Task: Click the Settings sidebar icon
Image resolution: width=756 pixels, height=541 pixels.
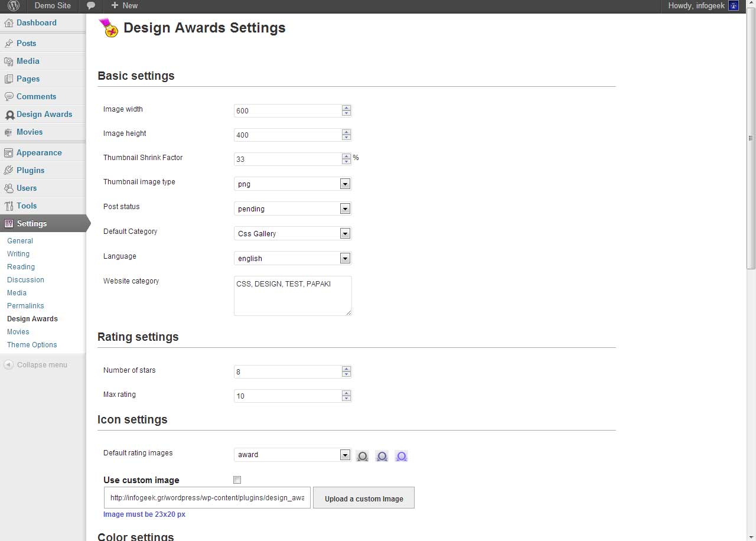Action: pyautogui.click(x=9, y=224)
